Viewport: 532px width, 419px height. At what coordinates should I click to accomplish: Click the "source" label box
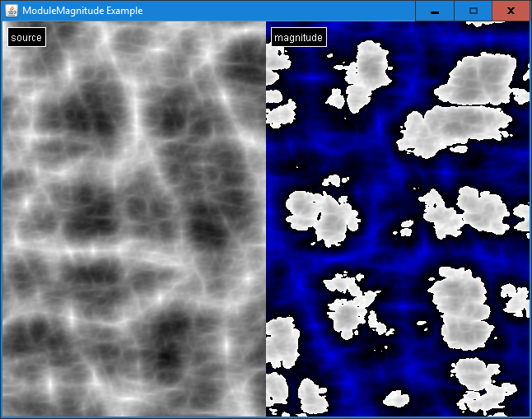click(26, 37)
